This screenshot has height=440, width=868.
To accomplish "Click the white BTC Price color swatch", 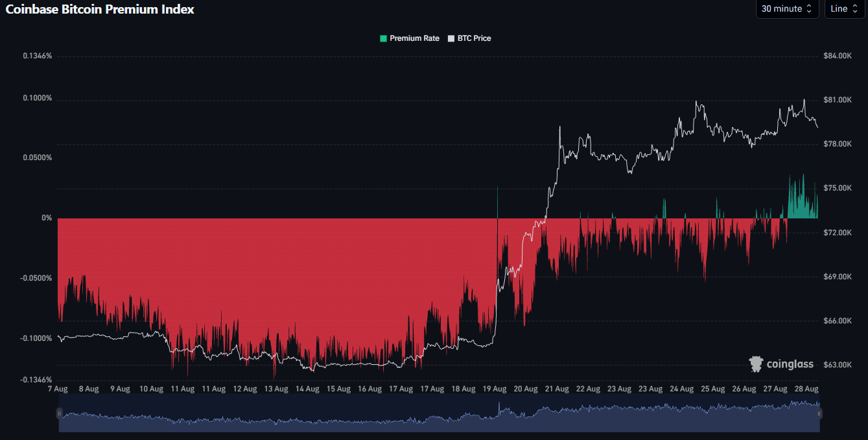I will (451, 38).
